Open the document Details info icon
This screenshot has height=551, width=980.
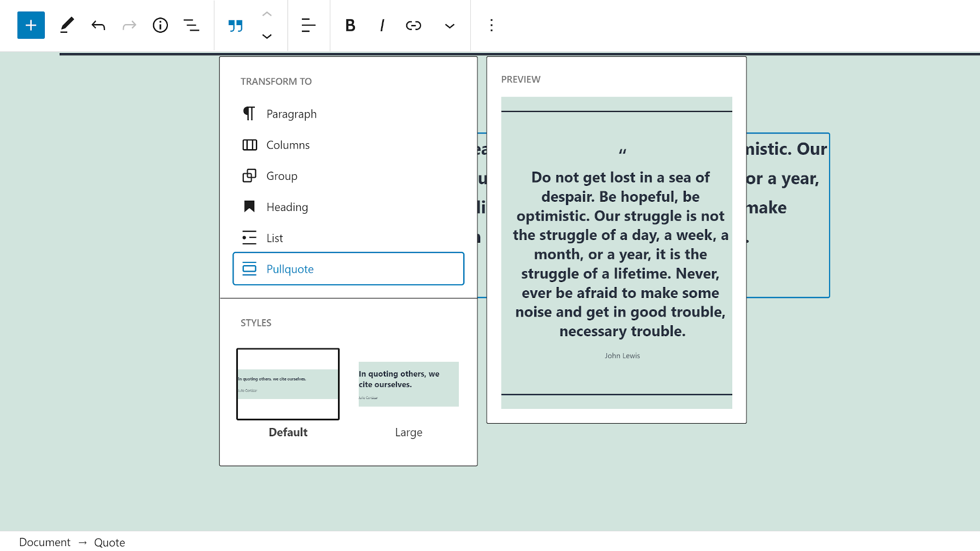[x=160, y=25]
